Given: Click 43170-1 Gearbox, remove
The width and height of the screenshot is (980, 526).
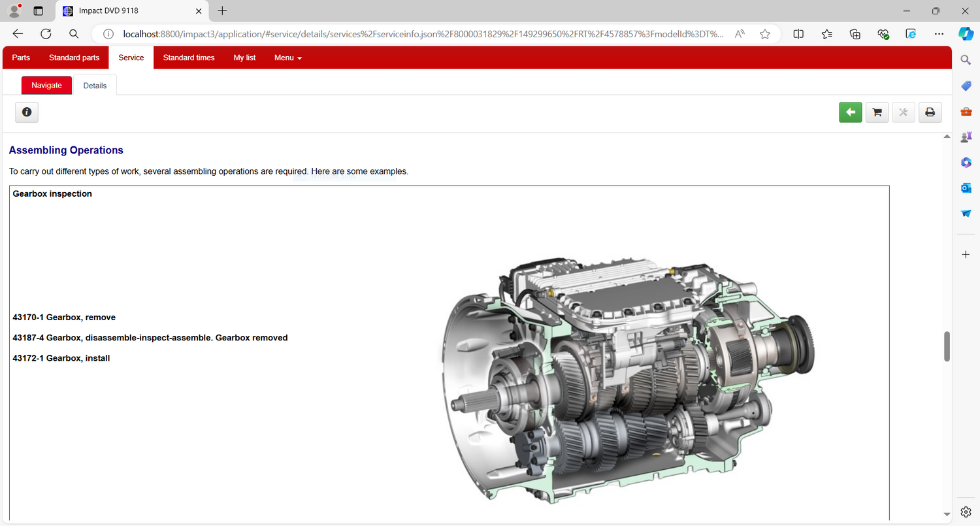Looking at the screenshot, I should point(64,318).
